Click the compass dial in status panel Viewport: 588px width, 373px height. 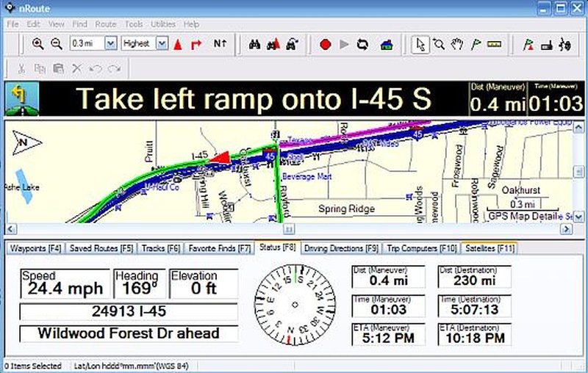tap(295, 305)
